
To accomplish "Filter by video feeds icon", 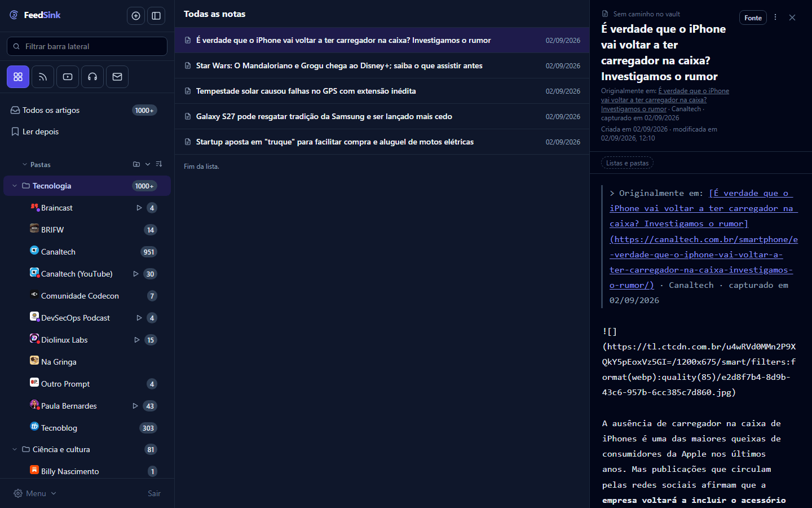I will tap(68, 77).
